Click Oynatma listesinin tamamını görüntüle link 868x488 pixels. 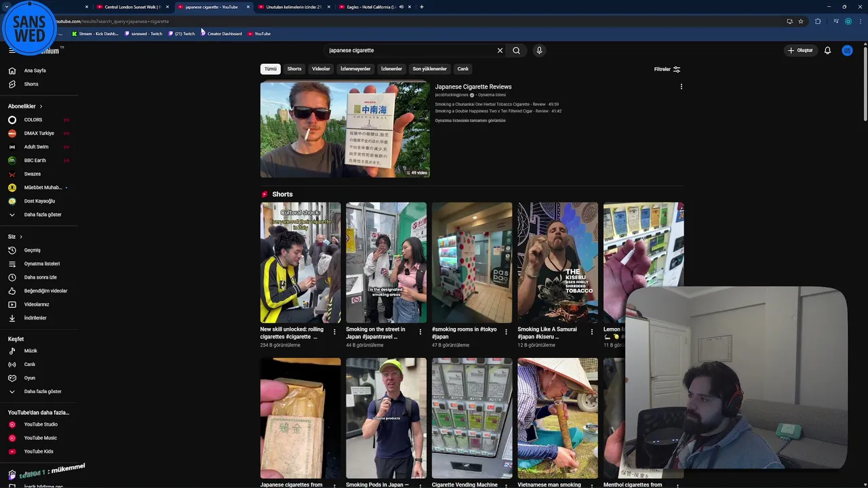[x=470, y=121]
